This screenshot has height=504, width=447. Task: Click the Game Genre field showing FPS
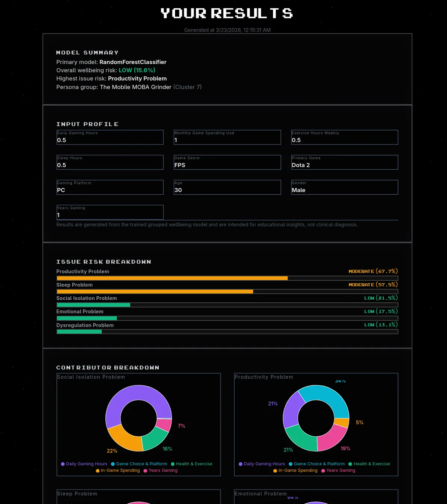227,162
